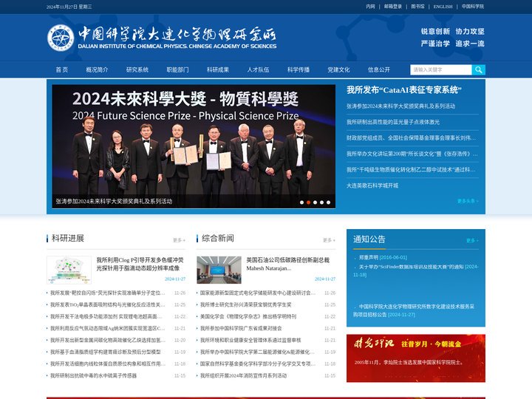
Task: Open article 美国石油公司低碳路径创新副总裁
Action: coord(287,264)
